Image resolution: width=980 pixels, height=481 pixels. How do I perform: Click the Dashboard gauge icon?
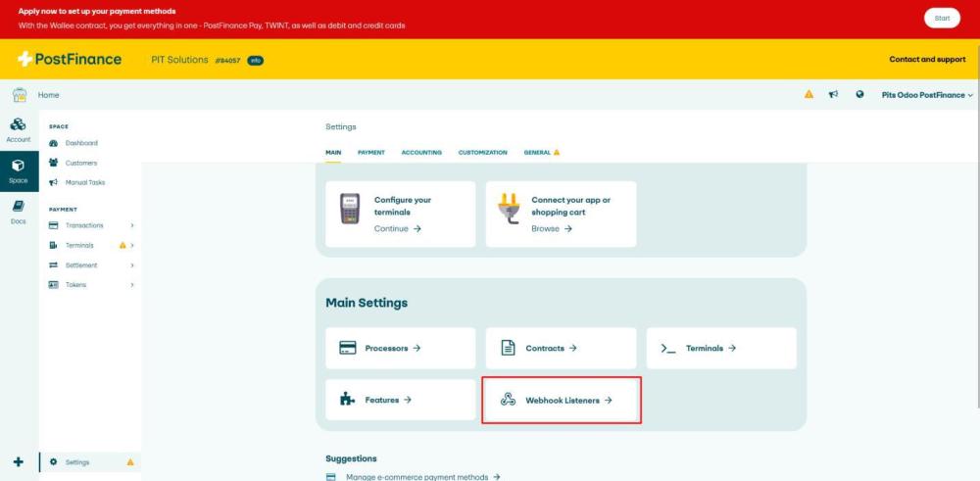[53, 143]
